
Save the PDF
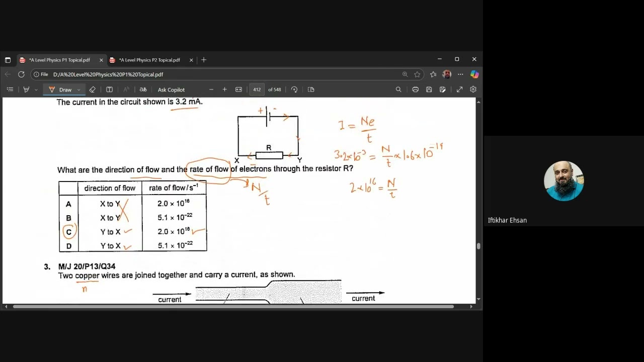[429, 89]
